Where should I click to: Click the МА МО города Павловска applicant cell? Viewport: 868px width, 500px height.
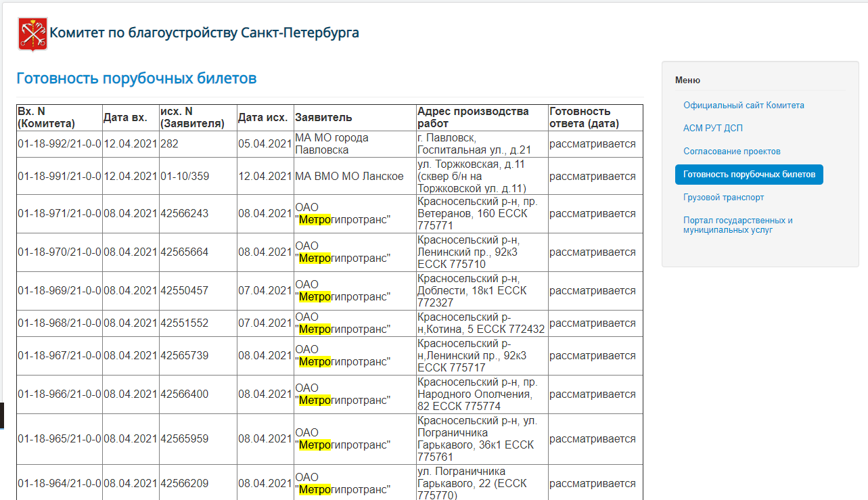(x=332, y=144)
